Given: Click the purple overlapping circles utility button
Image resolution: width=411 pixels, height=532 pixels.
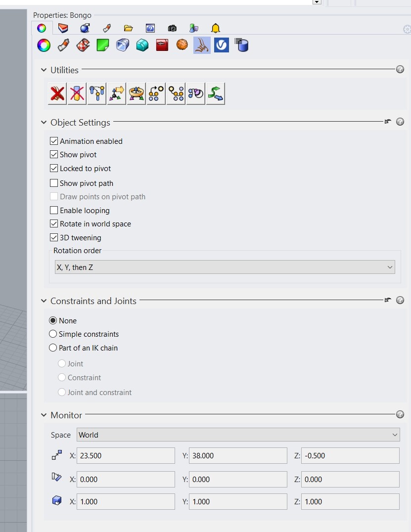Looking at the screenshot, I should [195, 93].
